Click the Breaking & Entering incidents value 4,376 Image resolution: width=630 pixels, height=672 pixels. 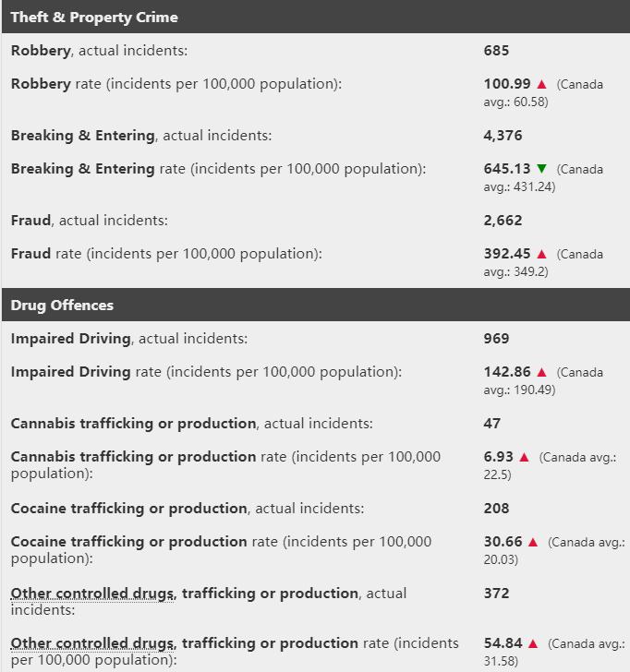503,136
